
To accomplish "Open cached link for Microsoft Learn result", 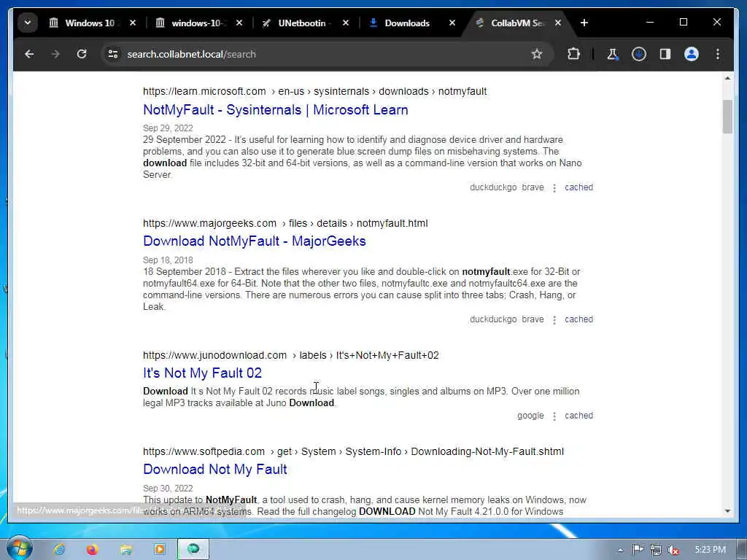I will pos(578,187).
